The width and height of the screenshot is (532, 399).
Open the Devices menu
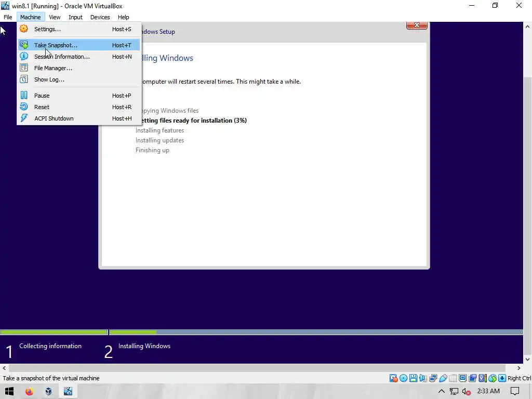pos(100,17)
